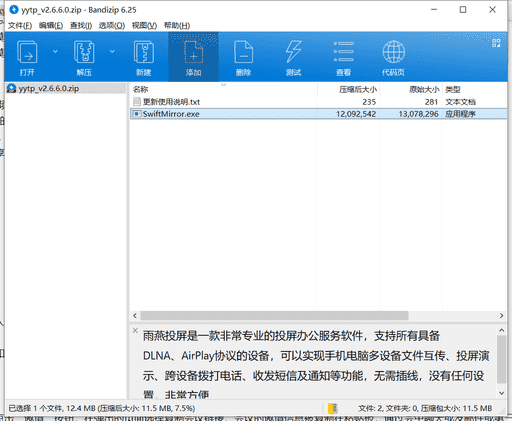Open the 选项(O) menu
Image resolution: width=512 pixels, height=421 pixels.
tap(112, 25)
